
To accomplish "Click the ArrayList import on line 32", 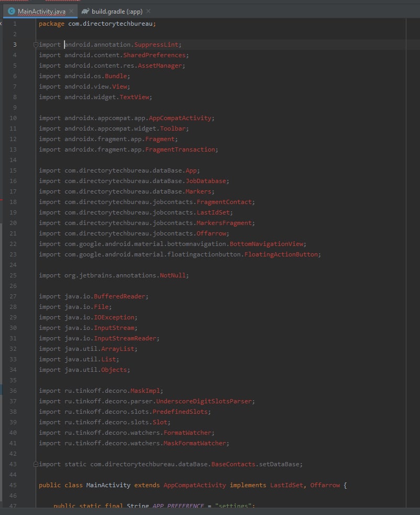I will pos(117,349).
